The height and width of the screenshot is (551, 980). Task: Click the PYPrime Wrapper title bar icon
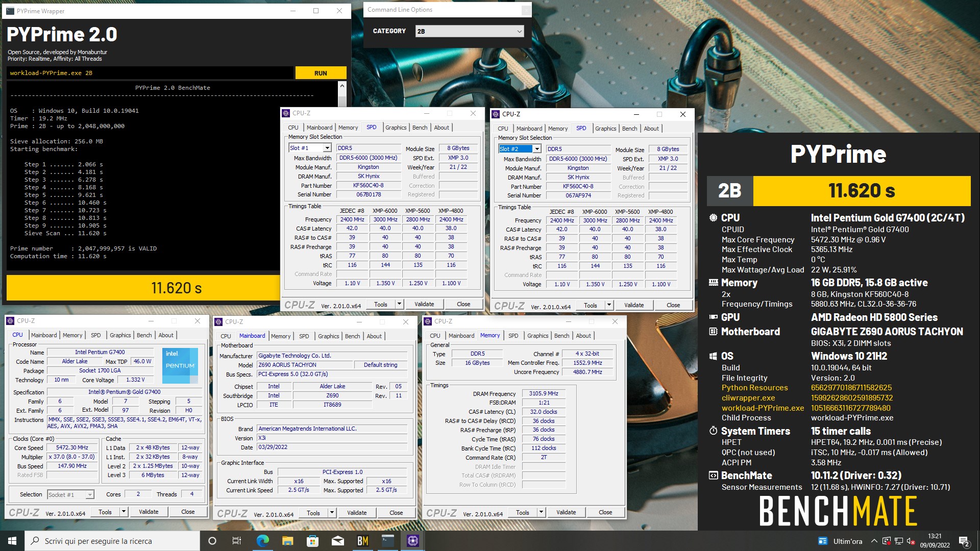(10, 11)
